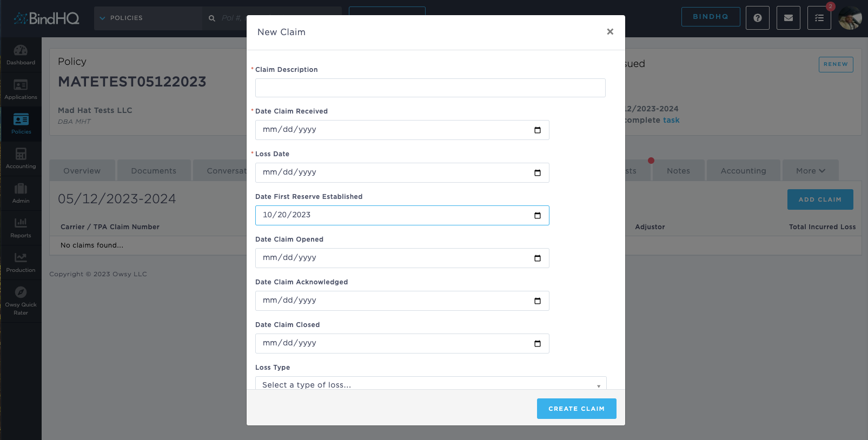Click the help question mark icon
The height and width of the screenshot is (440, 868).
click(757, 18)
